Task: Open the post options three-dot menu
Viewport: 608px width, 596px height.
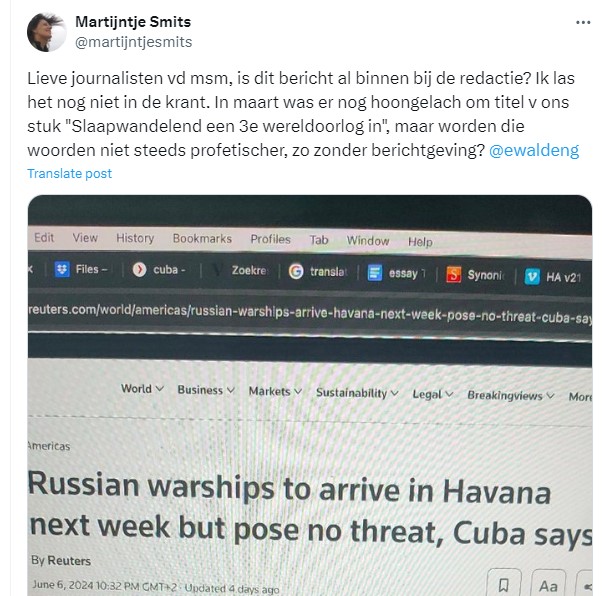Action: click(583, 23)
